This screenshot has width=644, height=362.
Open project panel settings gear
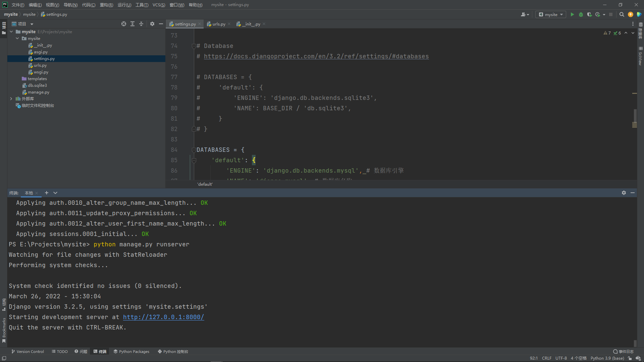152,24
